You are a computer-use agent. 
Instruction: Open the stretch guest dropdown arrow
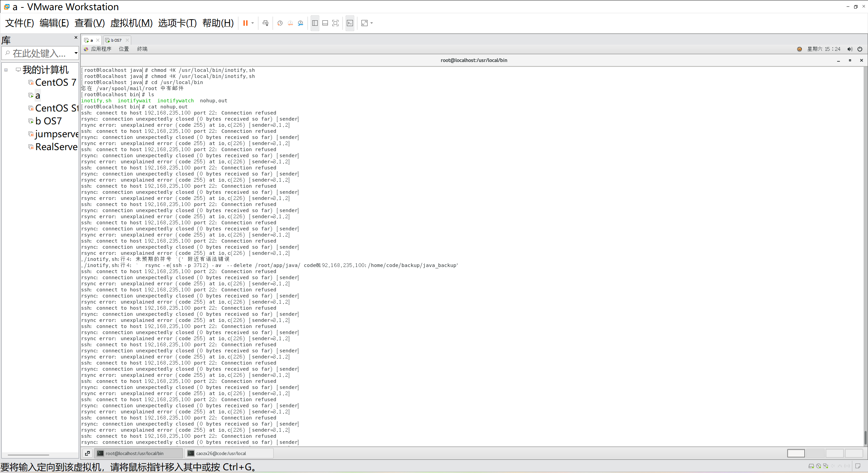tap(372, 23)
